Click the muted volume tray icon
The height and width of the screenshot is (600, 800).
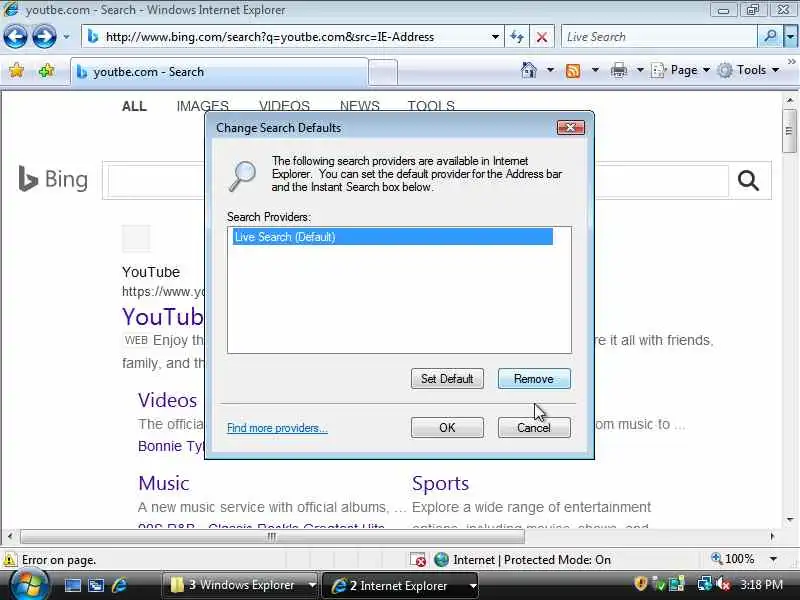pos(723,584)
